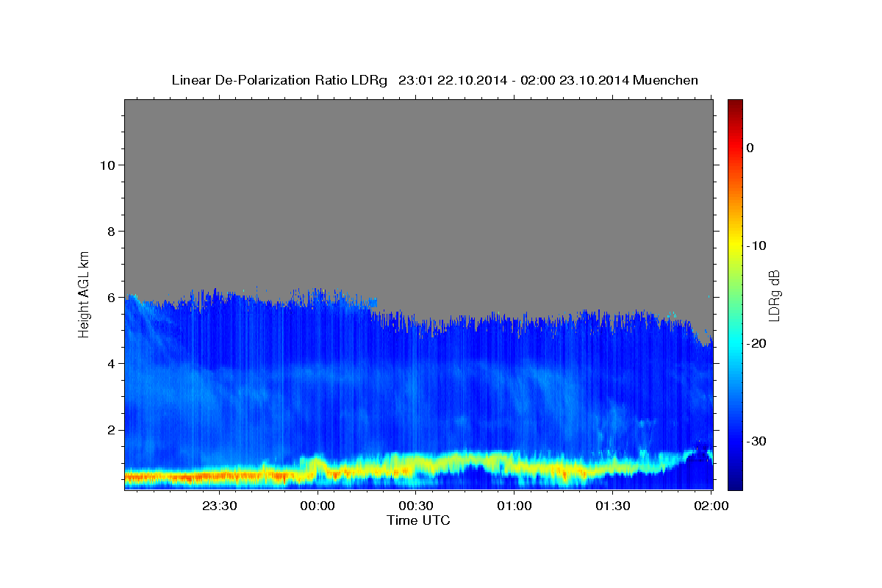Click the red-orange low-level layer near 23:15

pyautogui.click(x=171, y=476)
